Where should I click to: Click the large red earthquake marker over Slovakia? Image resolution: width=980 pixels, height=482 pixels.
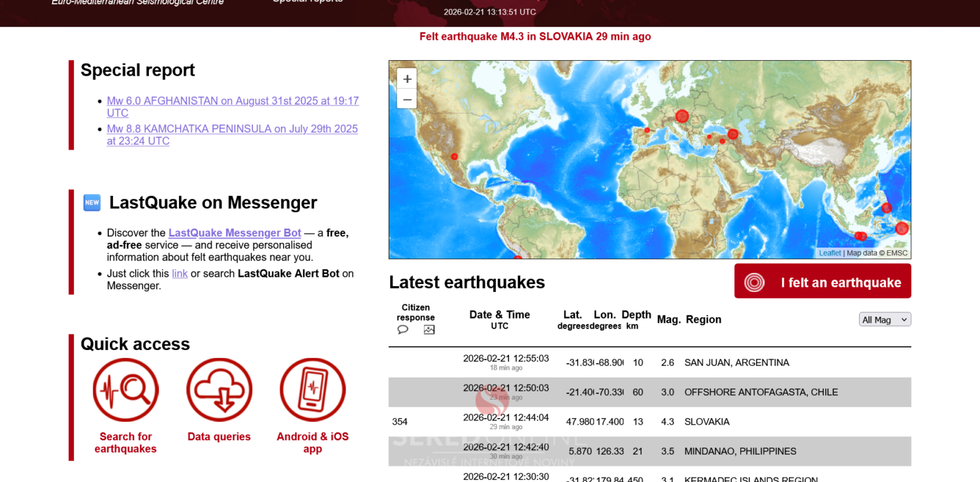(x=682, y=116)
